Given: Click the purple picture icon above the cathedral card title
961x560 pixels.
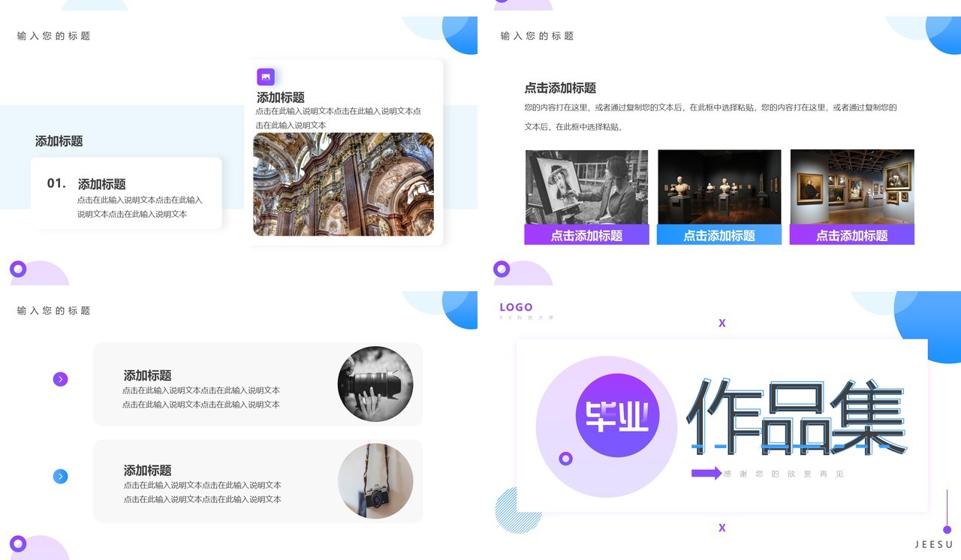Looking at the screenshot, I should point(266,77).
